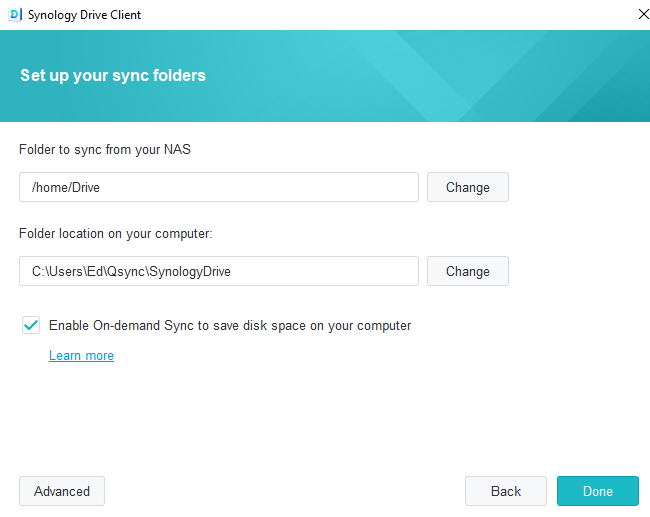Image resolution: width=650 pixels, height=517 pixels.
Task: Open Advanced sync settings
Action: click(x=62, y=491)
